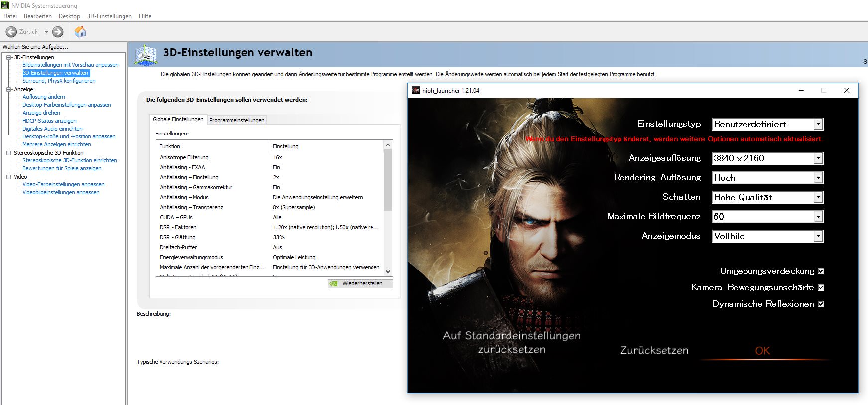Click the OK button in nioh_launcher

click(x=762, y=351)
